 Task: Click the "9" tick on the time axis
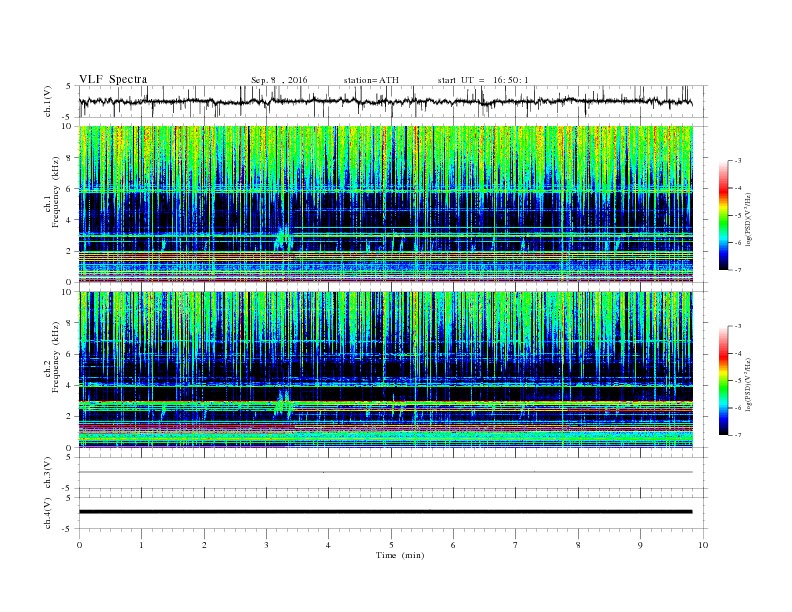[640, 545]
